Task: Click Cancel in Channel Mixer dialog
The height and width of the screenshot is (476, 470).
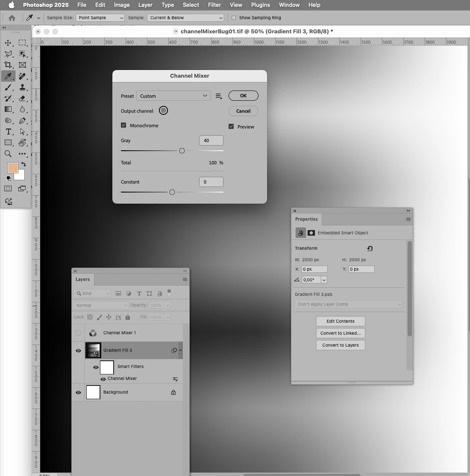Action: 244,111
